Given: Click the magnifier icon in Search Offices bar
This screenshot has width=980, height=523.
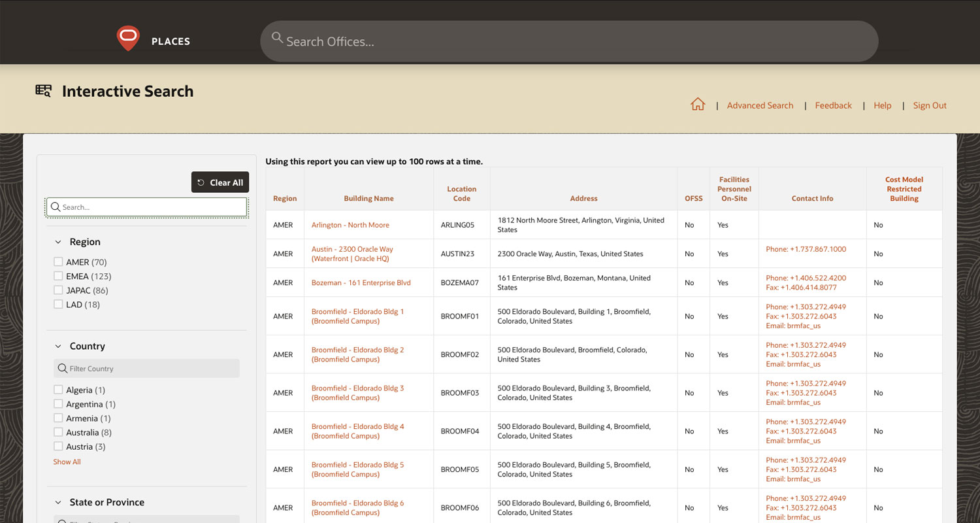Looking at the screenshot, I should click(x=278, y=39).
